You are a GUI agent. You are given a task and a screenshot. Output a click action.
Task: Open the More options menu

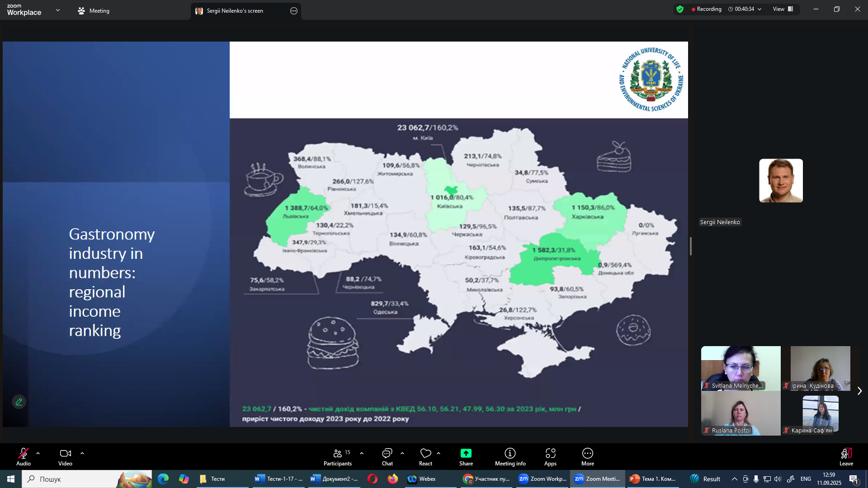pos(587,457)
